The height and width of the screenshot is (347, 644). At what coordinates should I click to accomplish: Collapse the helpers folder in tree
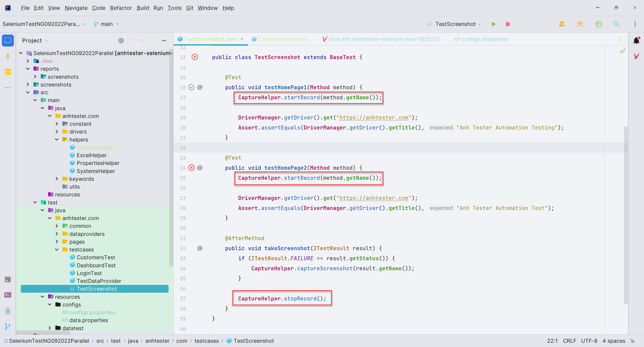point(57,140)
